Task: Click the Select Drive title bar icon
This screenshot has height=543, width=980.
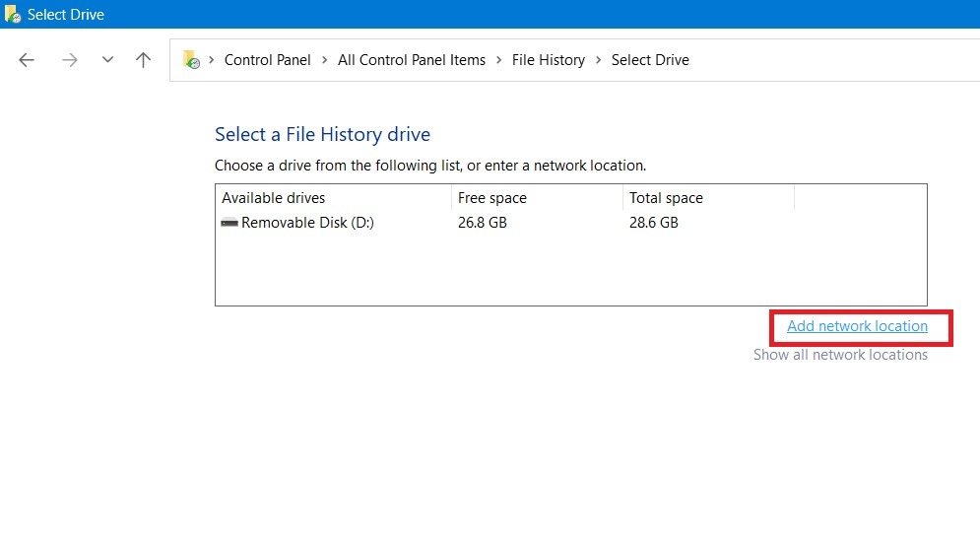Action: click(13, 15)
